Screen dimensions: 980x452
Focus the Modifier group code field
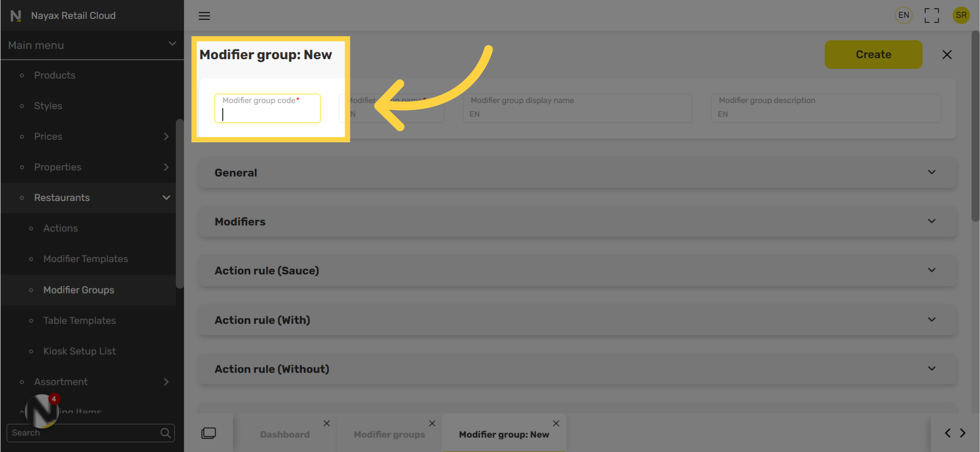268,108
